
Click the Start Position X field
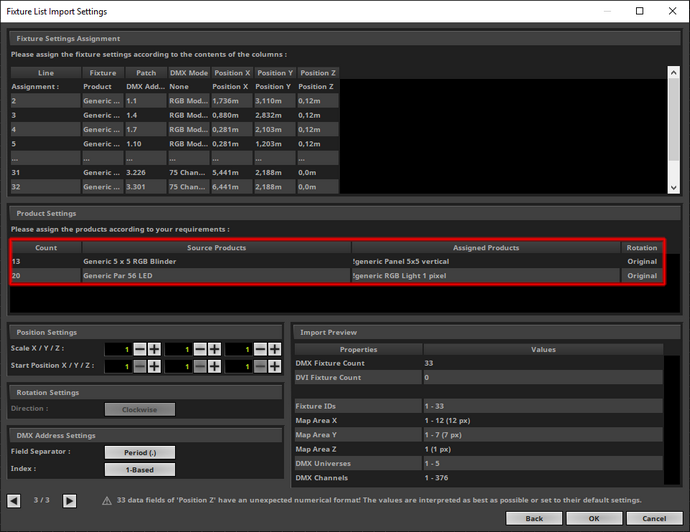[118, 366]
